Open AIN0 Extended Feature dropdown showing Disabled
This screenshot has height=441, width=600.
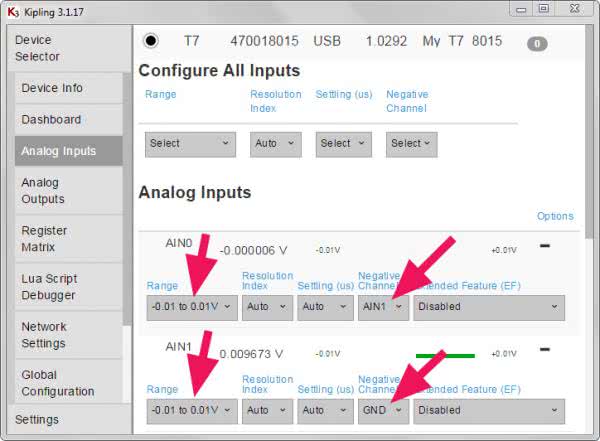pyautogui.click(x=489, y=307)
